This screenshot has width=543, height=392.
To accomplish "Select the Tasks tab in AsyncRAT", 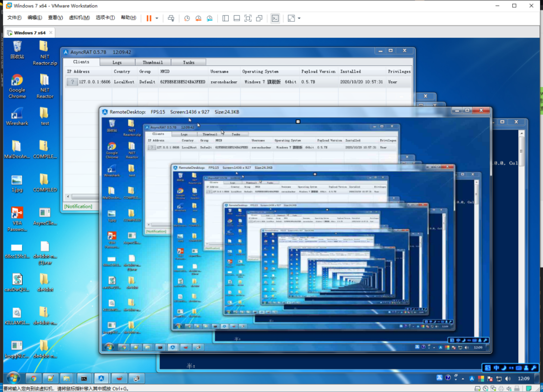I will [189, 62].
